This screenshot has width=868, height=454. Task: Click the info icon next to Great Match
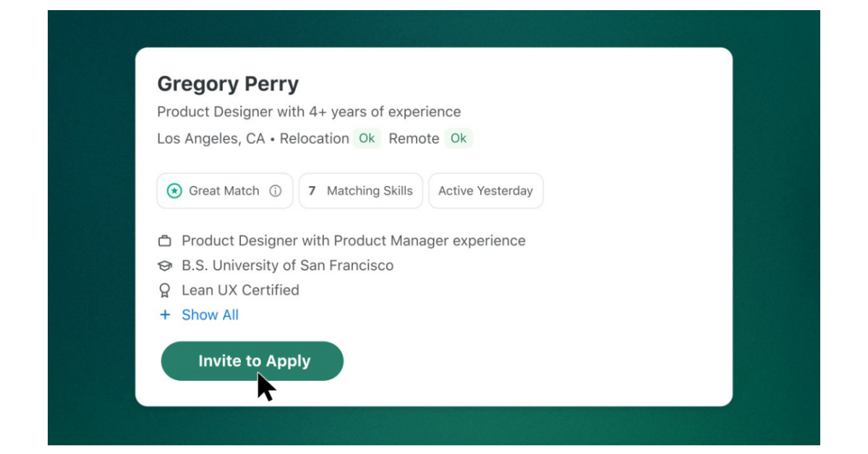(x=277, y=190)
